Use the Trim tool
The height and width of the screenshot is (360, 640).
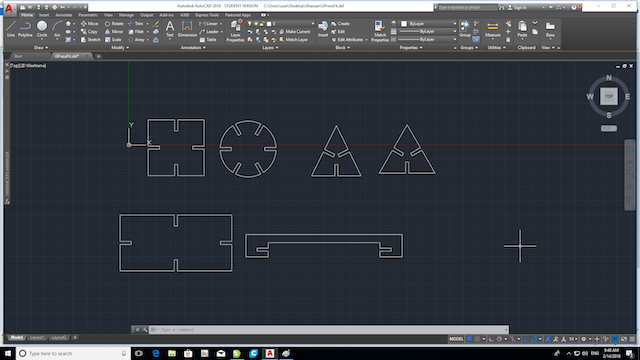tap(136, 24)
